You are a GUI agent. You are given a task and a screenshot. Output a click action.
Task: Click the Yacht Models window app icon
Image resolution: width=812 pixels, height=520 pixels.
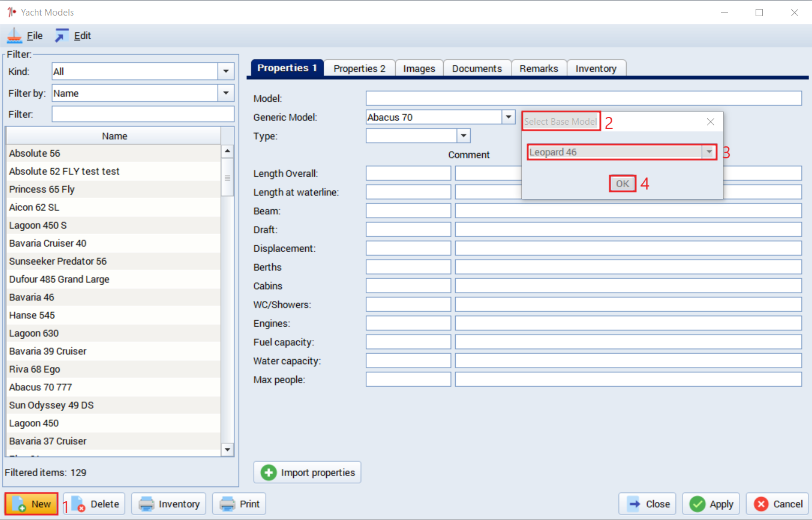point(11,12)
